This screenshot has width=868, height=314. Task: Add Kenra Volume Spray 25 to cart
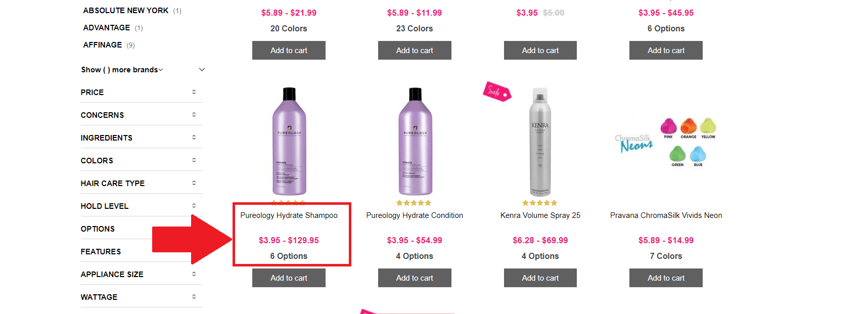click(x=540, y=278)
